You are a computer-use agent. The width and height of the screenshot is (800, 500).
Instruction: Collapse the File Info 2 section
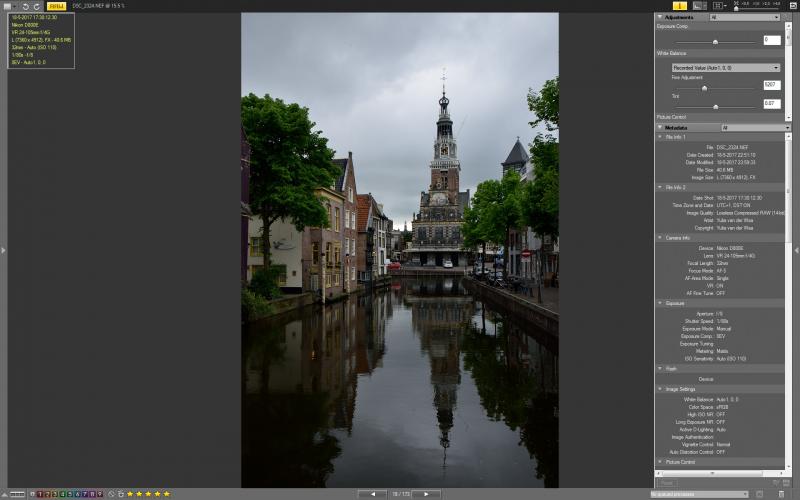(x=660, y=187)
